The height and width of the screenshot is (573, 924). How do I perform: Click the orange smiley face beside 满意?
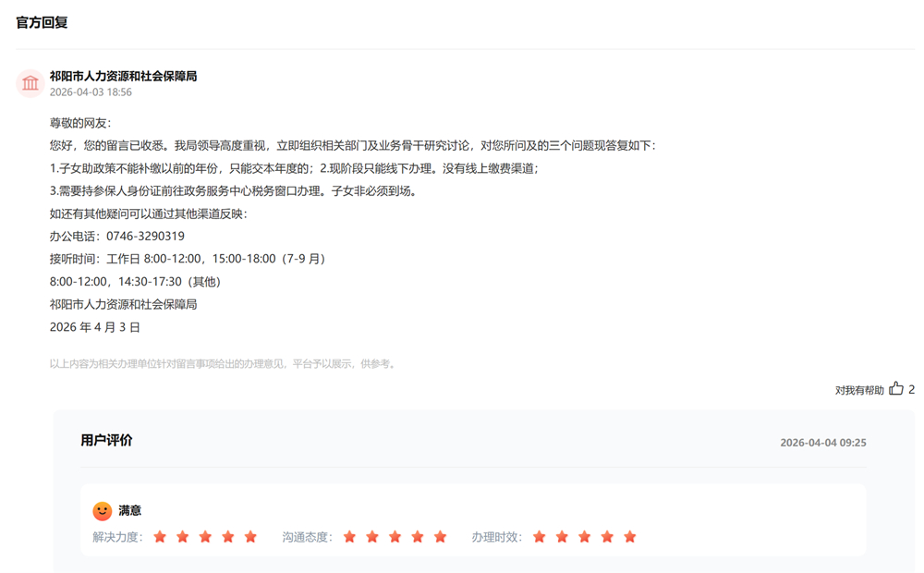[x=102, y=510]
